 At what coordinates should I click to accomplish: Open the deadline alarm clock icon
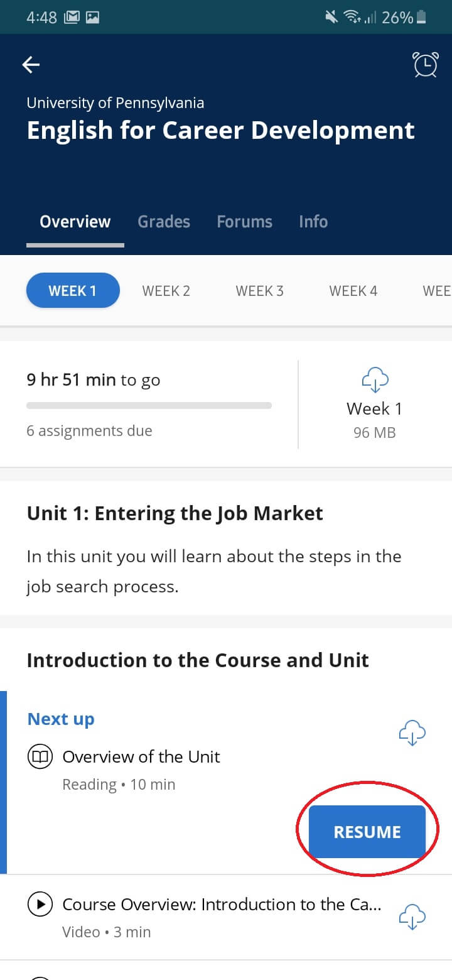point(425,65)
